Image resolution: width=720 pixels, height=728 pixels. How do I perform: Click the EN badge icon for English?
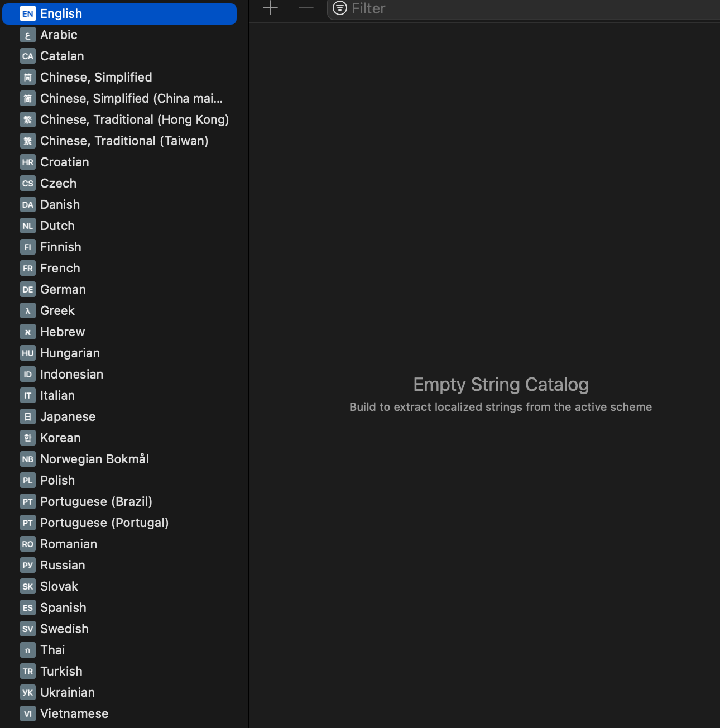[28, 14]
